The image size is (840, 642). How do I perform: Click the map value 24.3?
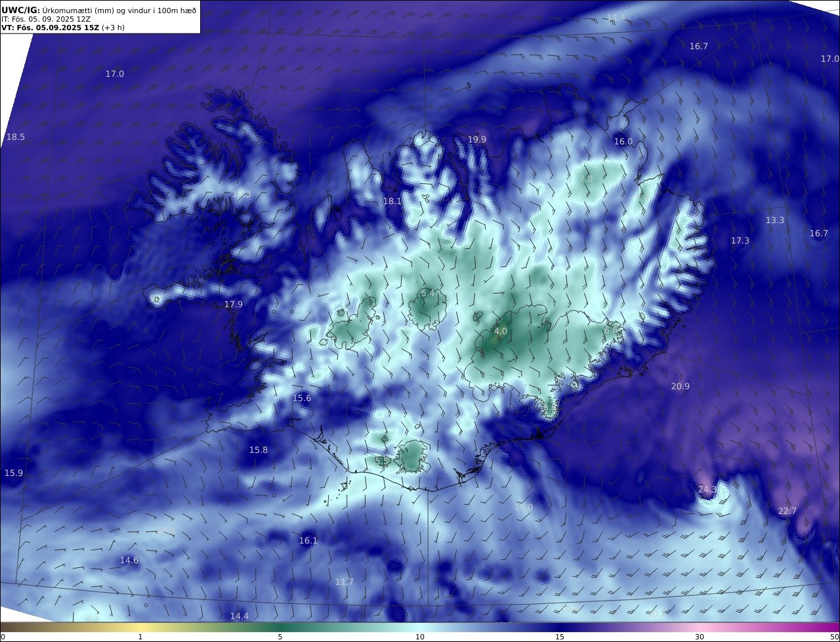tap(707, 489)
